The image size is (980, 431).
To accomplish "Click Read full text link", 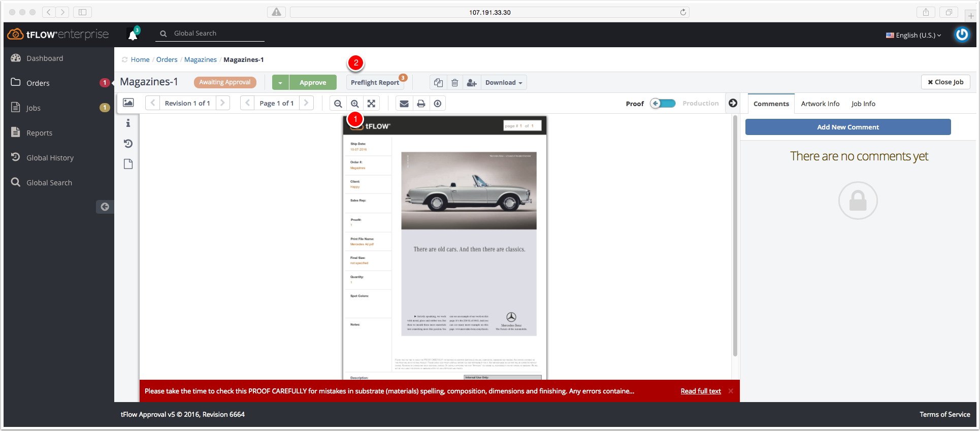I will click(x=701, y=391).
